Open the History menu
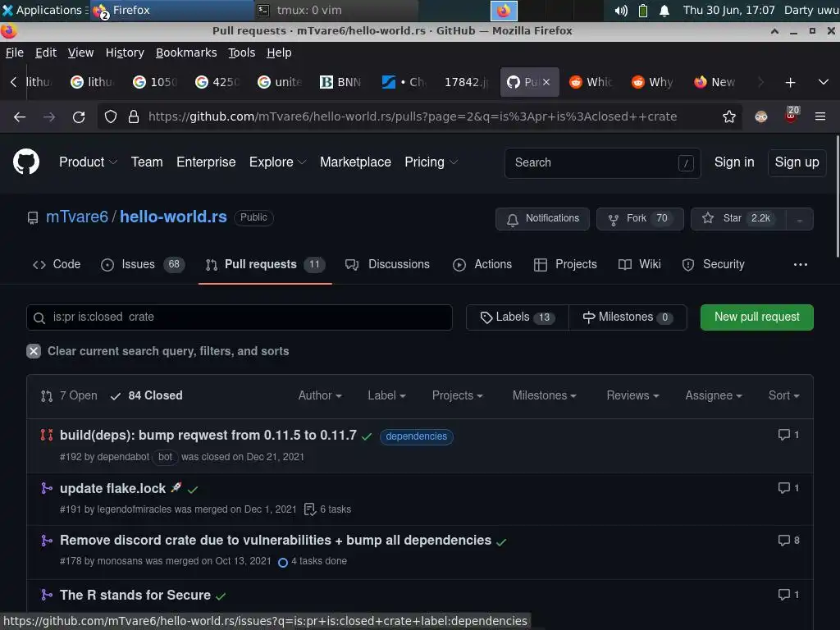Image resolution: width=840 pixels, height=630 pixels. [x=125, y=52]
